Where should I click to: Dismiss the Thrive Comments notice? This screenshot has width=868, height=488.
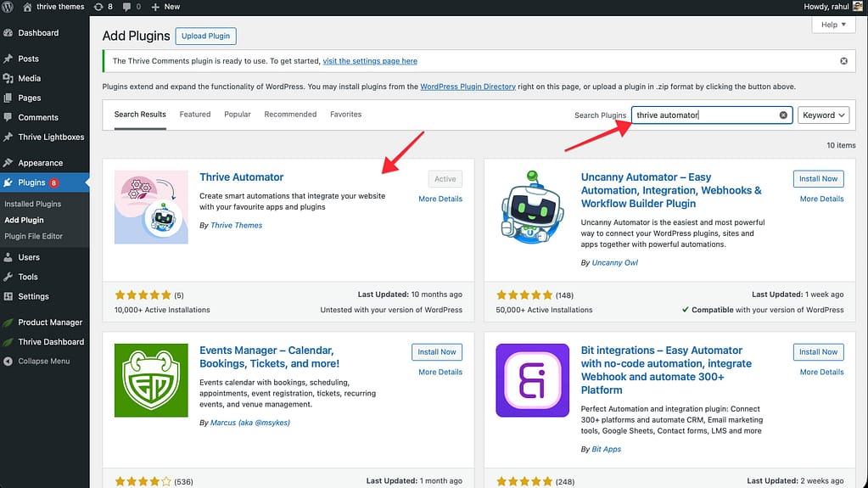843,61
